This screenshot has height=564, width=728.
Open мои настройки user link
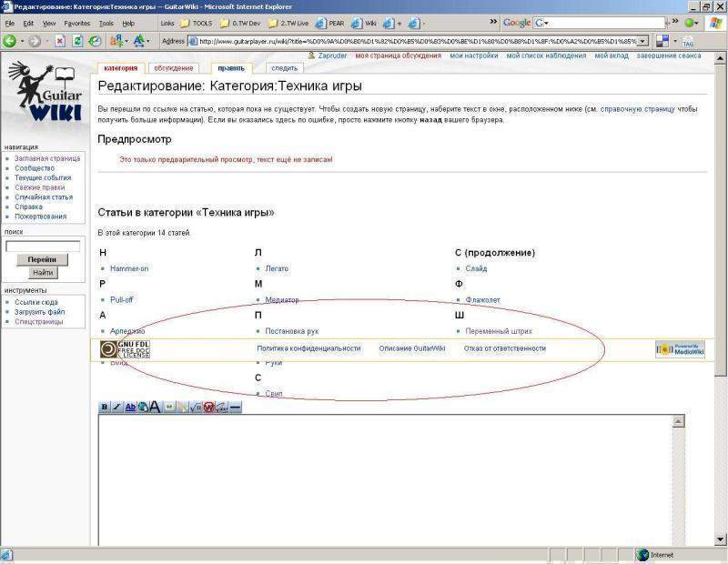473,55
